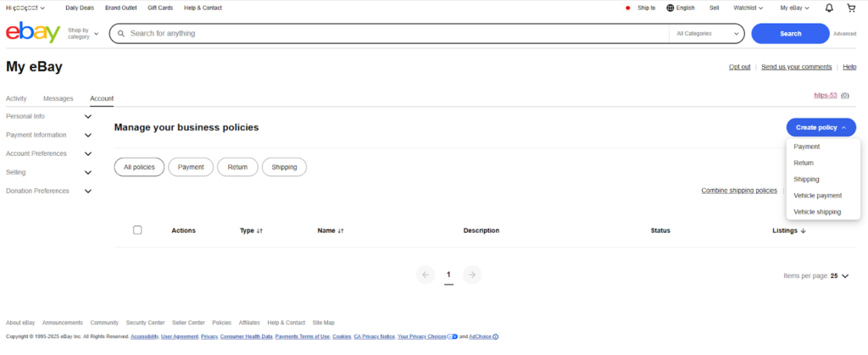Filter policies by Payment pill
Viewport: 868px width, 355px height.
[x=191, y=167]
